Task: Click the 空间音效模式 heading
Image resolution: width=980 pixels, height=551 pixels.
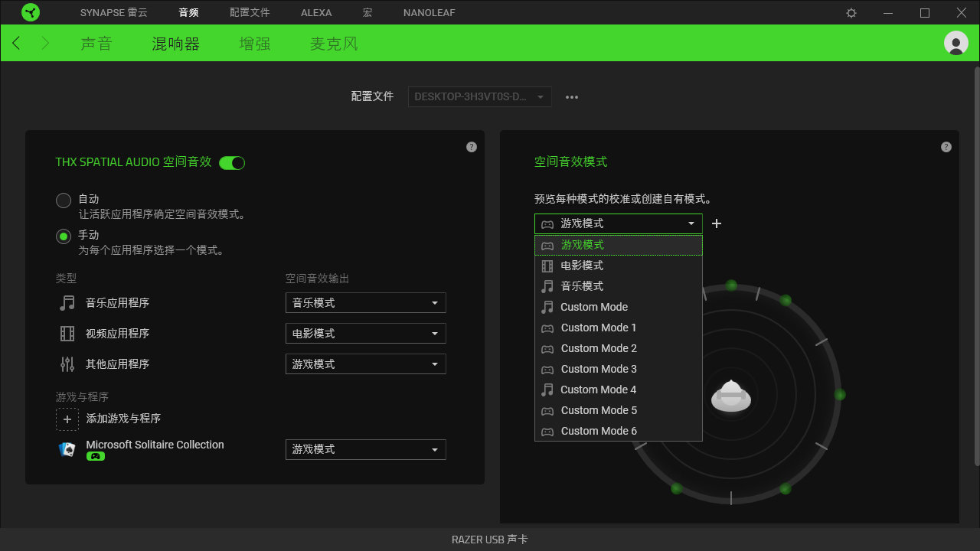Action: click(570, 162)
